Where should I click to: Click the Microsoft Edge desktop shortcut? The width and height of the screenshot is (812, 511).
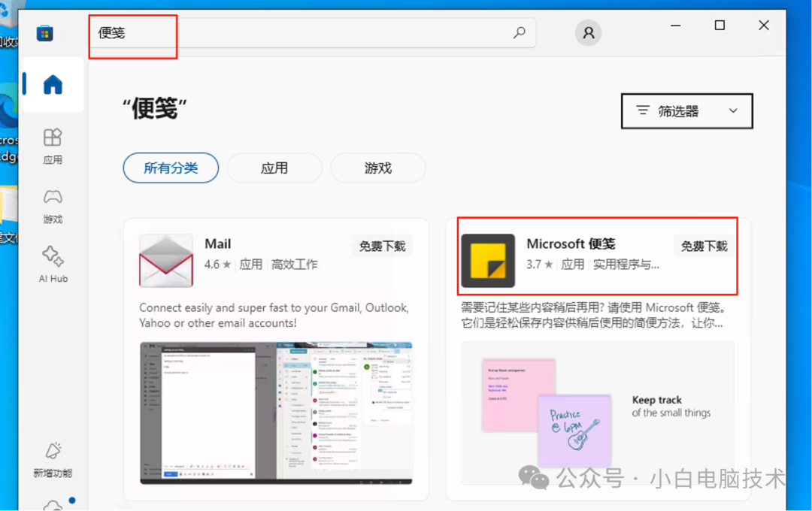pos(8,124)
